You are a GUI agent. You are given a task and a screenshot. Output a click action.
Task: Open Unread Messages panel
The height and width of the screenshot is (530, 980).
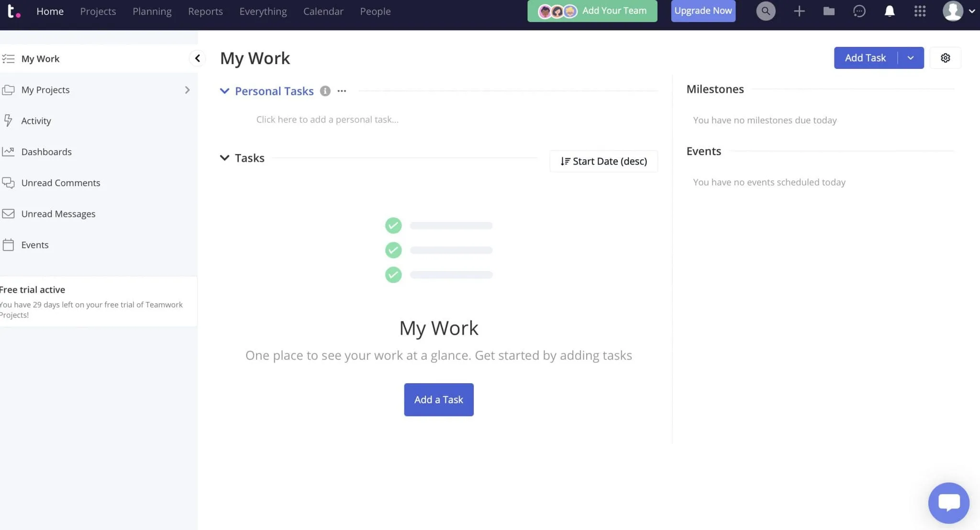[58, 213]
